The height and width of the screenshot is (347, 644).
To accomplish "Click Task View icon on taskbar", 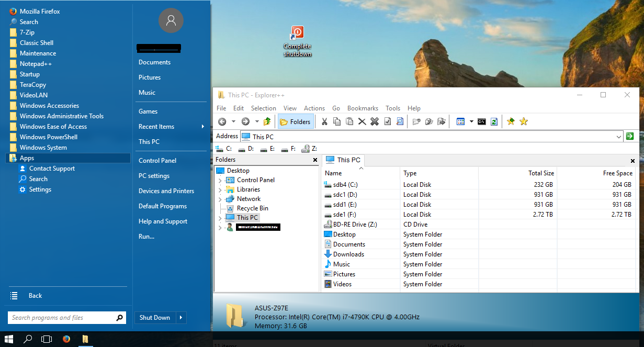I will 47,339.
